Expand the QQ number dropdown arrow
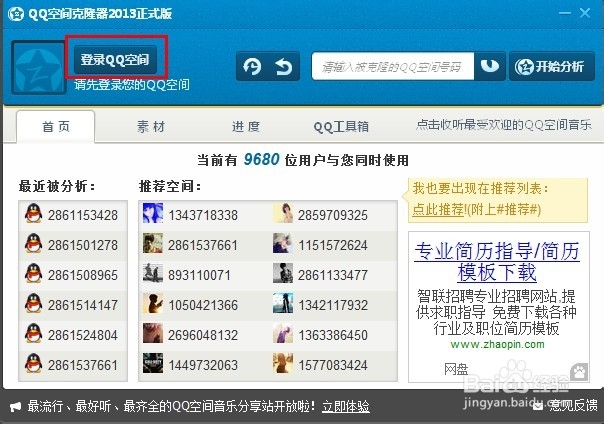604x424 pixels. [490, 66]
